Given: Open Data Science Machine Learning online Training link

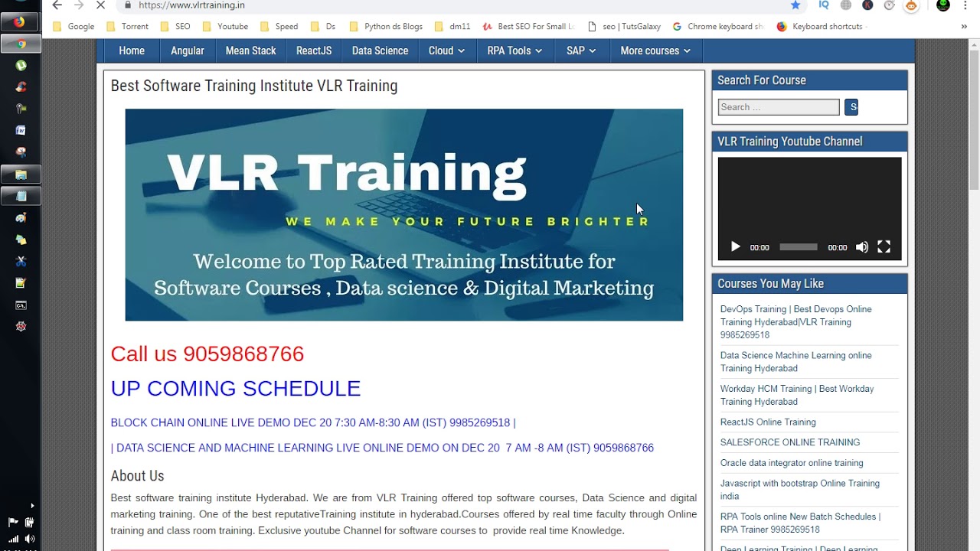Looking at the screenshot, I should pyautogui.click(x=796, y=362).
